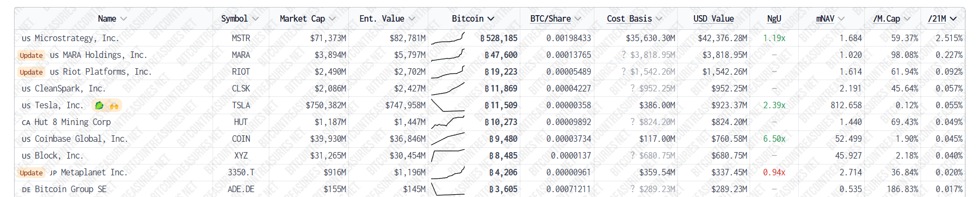Click the USD Value column header
Screen dimensions: 980x197
(713, 18)
